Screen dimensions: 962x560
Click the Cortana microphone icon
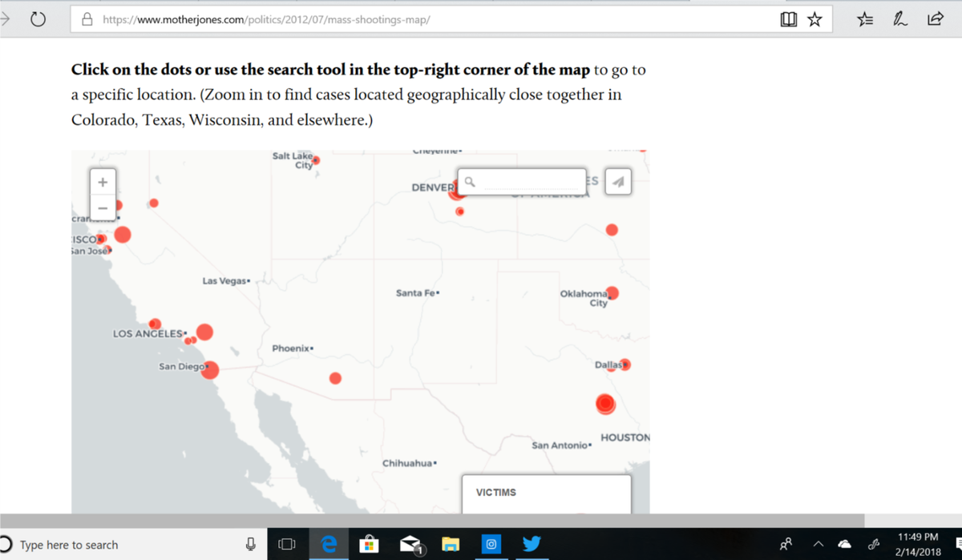251,545
